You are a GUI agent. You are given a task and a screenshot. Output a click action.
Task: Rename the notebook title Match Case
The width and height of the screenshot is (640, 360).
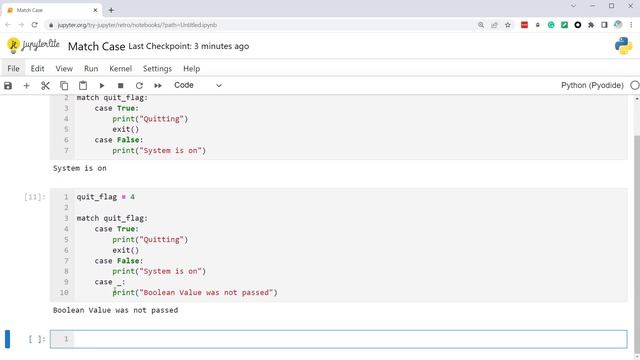click(x=96, y=47)
